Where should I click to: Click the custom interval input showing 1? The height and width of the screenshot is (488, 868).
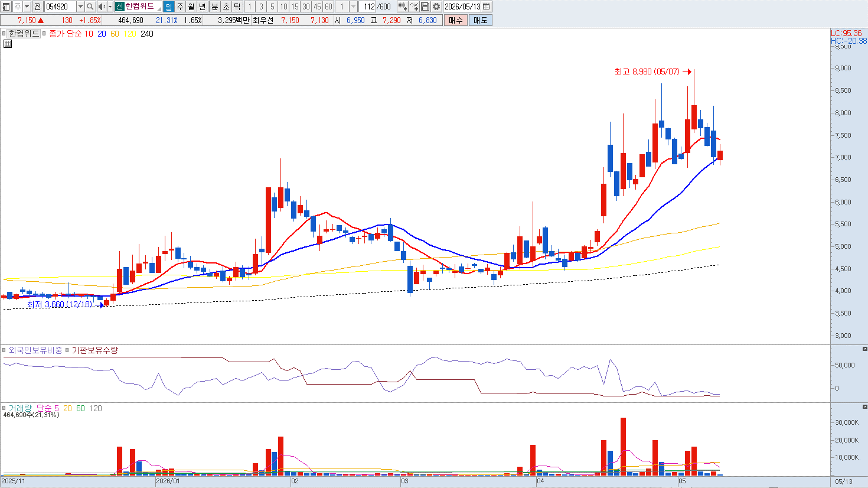(342, 6)
